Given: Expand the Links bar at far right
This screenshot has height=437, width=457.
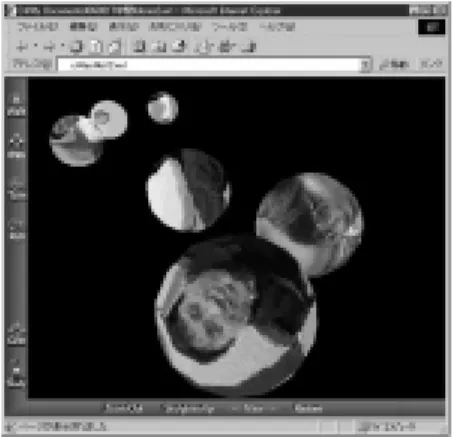Looking at the screenshot, I should click(x=431, y=64).
